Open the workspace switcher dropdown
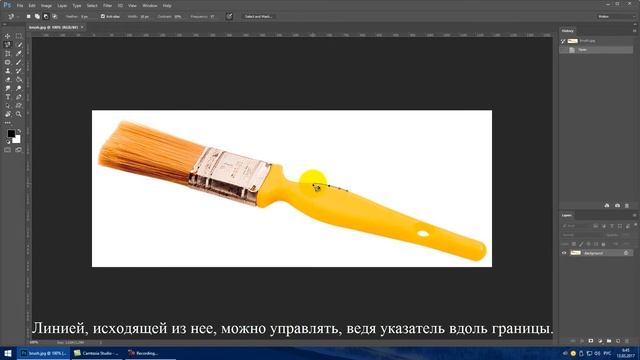Image resolution: width=640 pixels, height=360 pixels. pos(616,16)
